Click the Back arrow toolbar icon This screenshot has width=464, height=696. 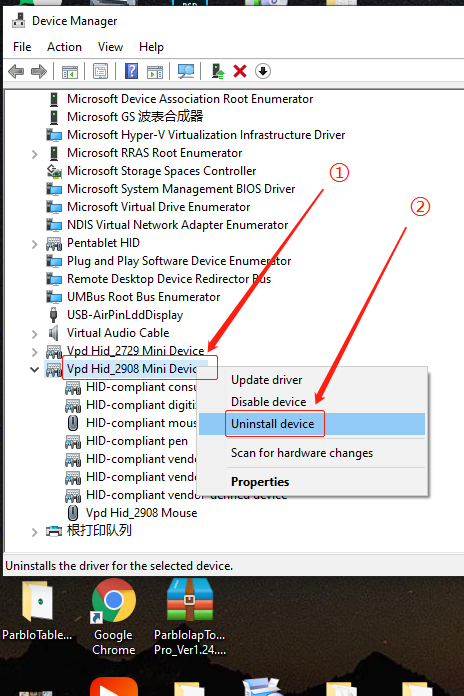tap(16, 71)
